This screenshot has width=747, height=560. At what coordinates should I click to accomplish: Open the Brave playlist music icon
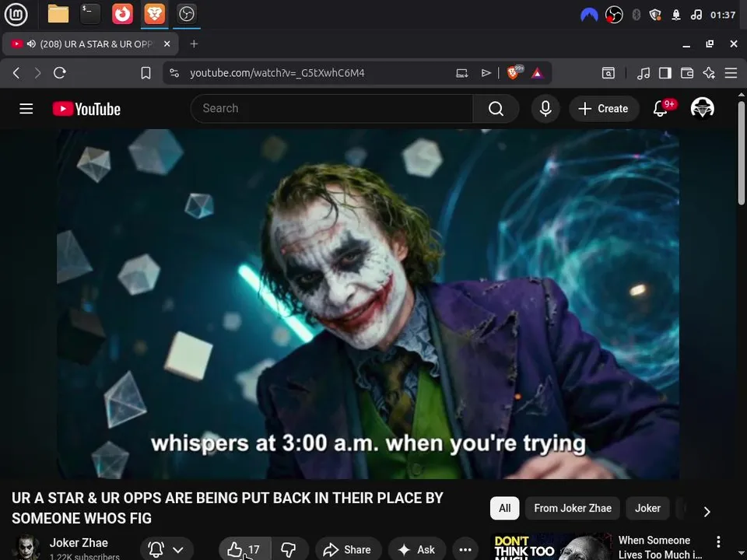pyautogui.click(x=644, y=73)
